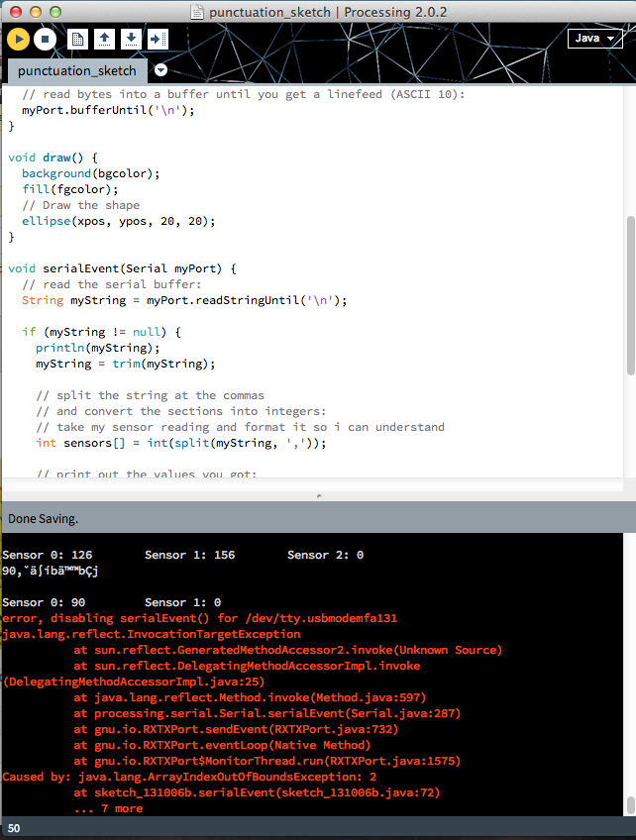Image resolution: width=636 pixels, height=840 pixels.
Task: Close the Processing window
Action: point(13,12)
